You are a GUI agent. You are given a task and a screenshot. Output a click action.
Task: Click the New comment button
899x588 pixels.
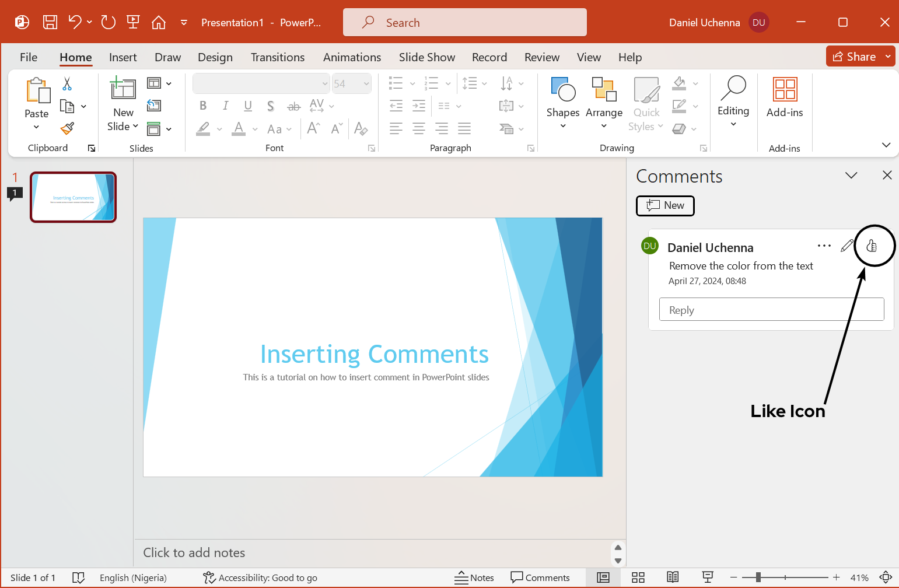pyautogui.click(x=665, y=206)
